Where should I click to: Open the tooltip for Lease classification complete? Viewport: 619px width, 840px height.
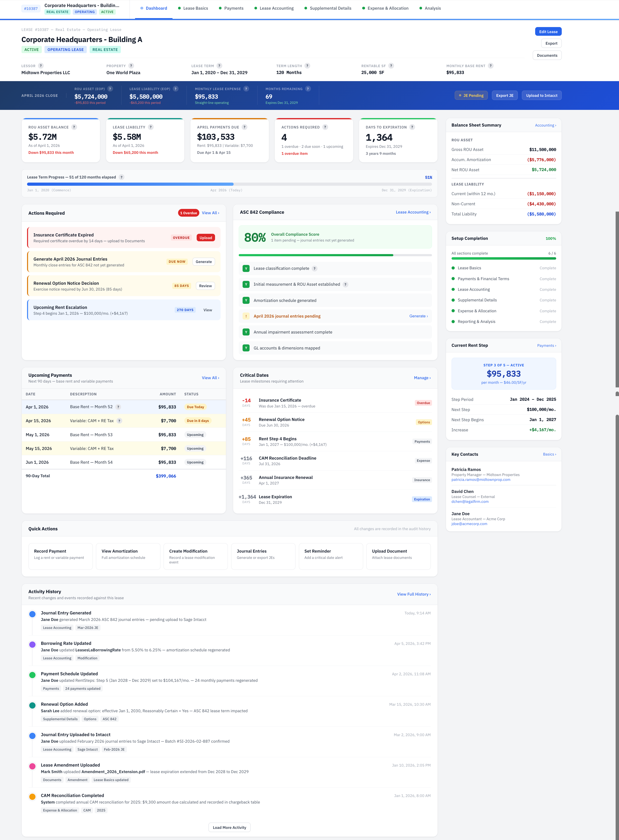point(315,268)
